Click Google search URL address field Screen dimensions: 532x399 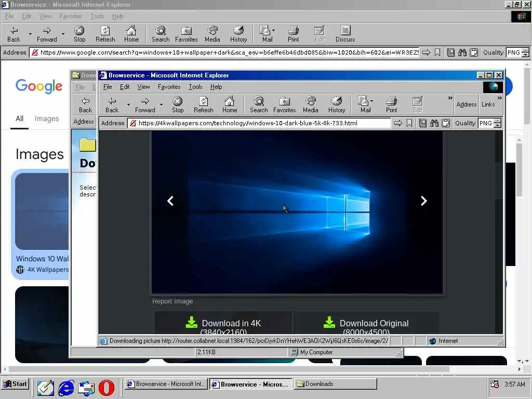click(x=224, y=52)
